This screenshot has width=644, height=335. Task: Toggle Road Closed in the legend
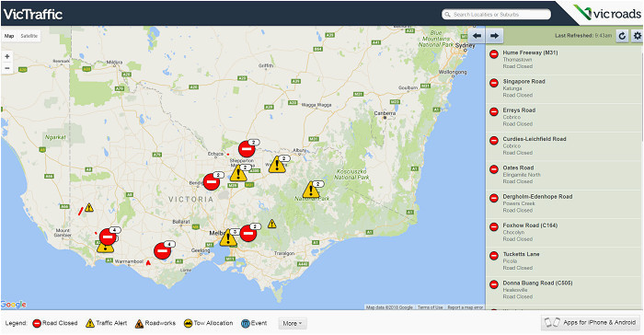[x=55, y=323]
